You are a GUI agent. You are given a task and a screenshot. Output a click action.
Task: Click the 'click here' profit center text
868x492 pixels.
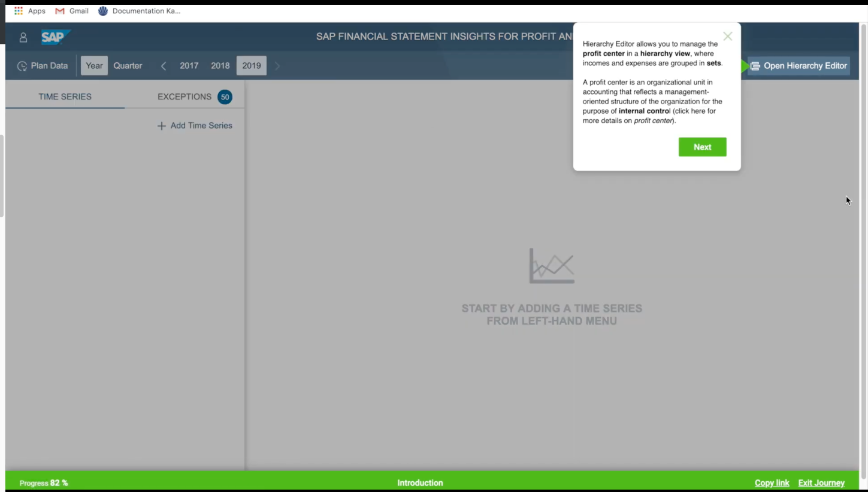(695, 111)
